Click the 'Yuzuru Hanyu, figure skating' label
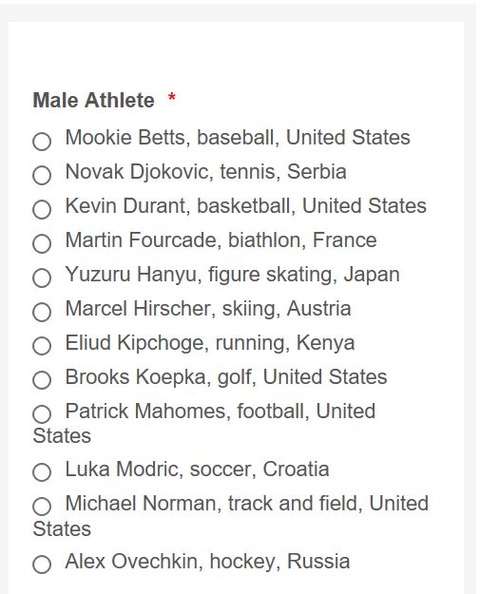This screenshot has width=480, height=594. tap(201, 275)
